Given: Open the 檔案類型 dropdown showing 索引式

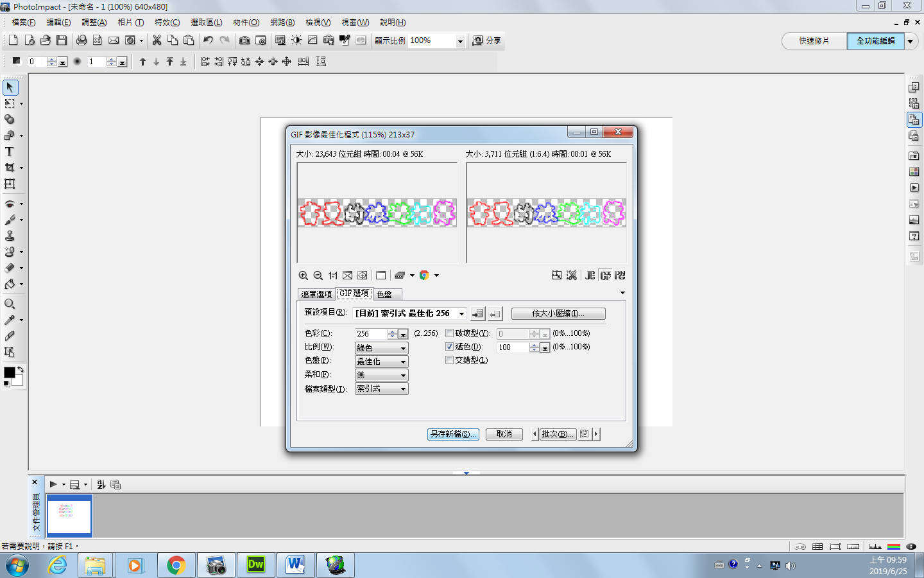Looking at the screenshot, I should (403, 389).
